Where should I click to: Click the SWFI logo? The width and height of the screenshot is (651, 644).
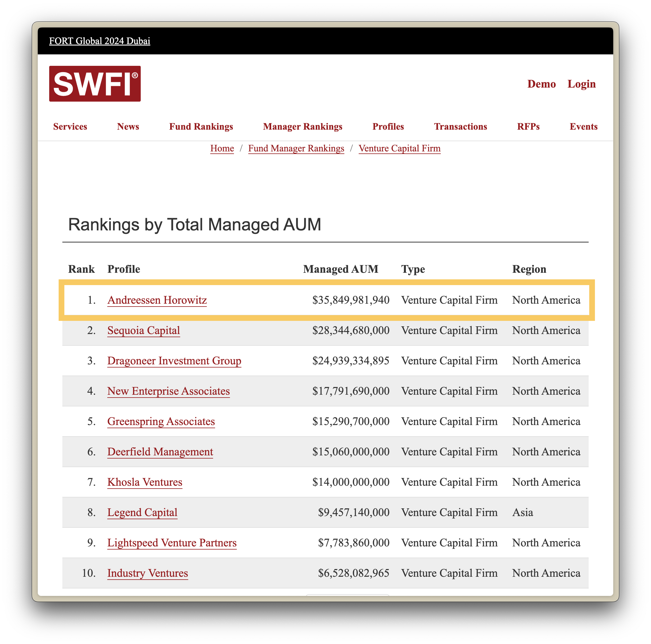(x=95, y=84)
